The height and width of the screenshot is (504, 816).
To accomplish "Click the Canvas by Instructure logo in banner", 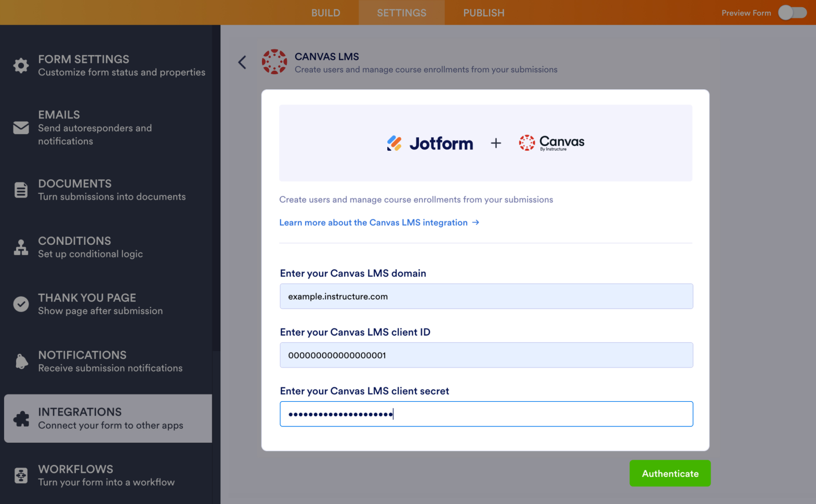I will click(x=551, y=143).
